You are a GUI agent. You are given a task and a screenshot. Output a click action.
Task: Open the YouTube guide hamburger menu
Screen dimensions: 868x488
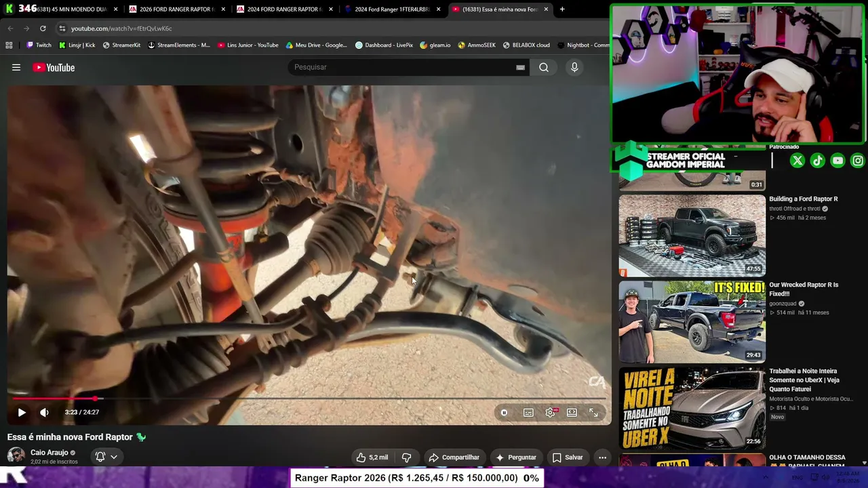[16, 67]
